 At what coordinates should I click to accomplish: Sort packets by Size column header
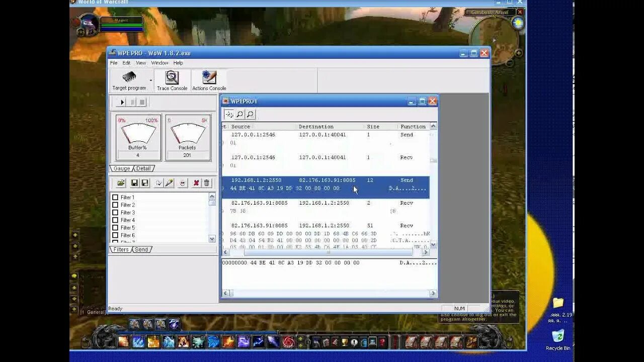pyautogui.click(x=380, y=127)
